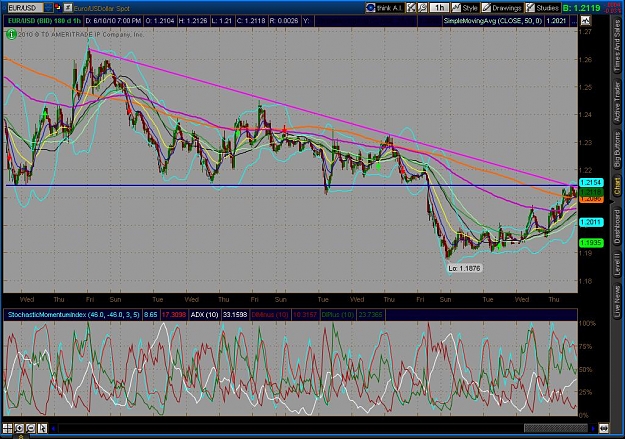
Task: Click the 1.2021 moving average value
Action: click(556, 21)
